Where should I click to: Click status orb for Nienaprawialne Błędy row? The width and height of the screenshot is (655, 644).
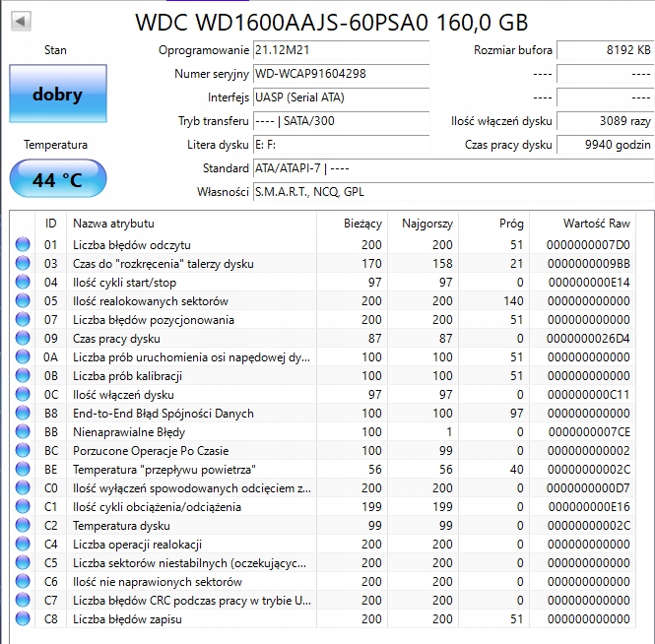pos(23,432)
